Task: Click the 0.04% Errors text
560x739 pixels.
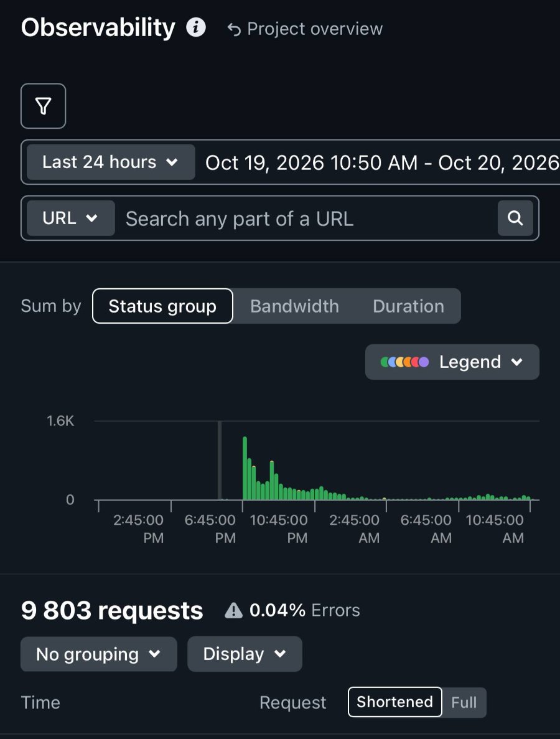Action: pyautogui.click(x=305, y=610)
